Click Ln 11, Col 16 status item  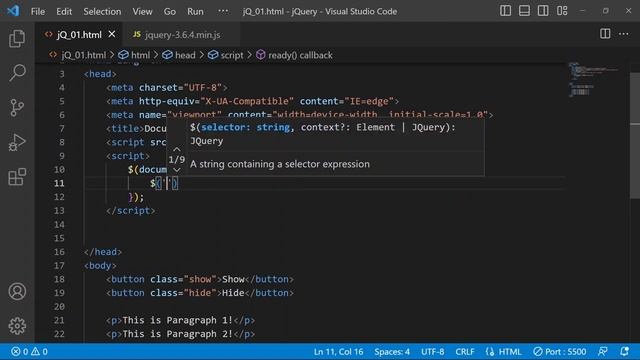[338, 351]
